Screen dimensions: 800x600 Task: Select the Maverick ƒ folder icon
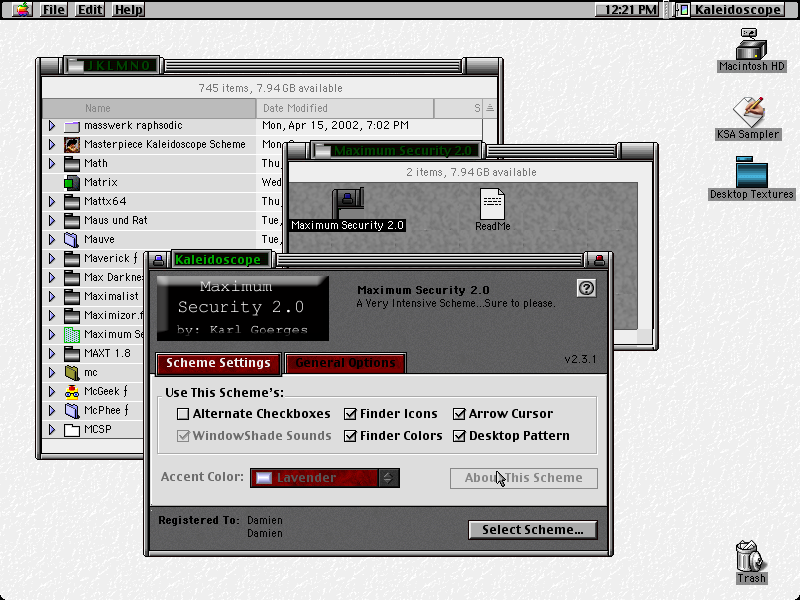coord(72,259)
